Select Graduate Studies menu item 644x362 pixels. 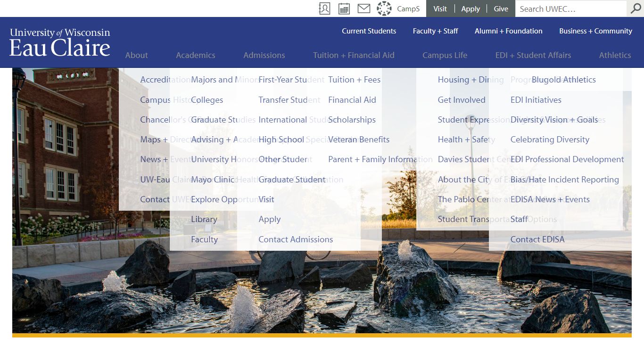click(x=223, y=120)
